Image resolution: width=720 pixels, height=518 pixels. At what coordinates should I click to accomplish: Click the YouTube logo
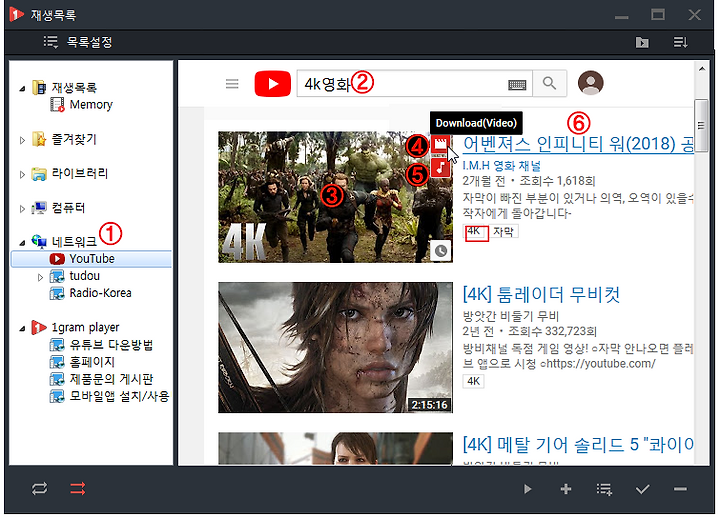coord(273,84)
